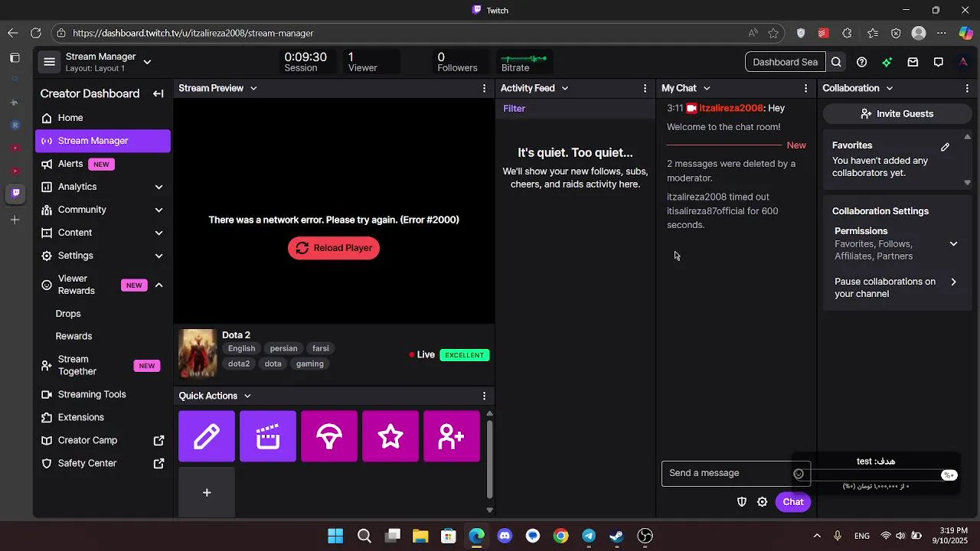Open Stream Preview panel options menu
The height and width of the screenshot is (551, 980).
click(484, 88)
